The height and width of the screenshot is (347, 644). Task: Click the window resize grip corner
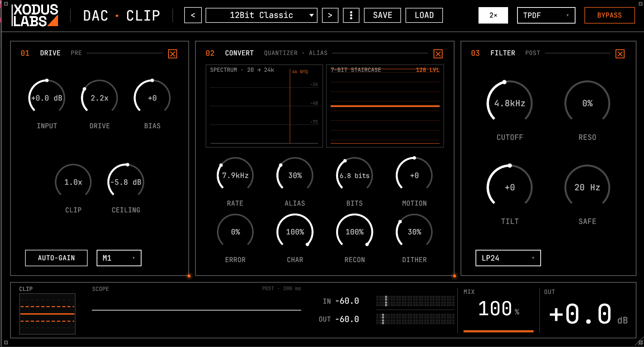click(x=640, y=342)
